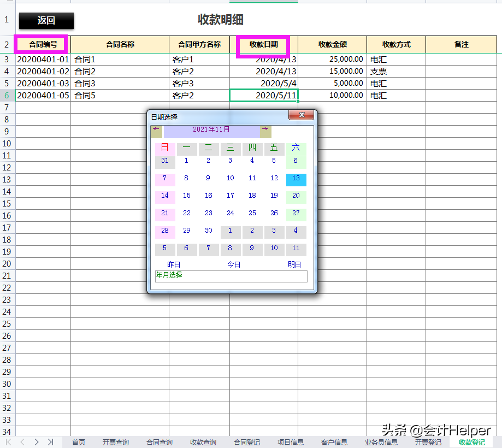Pick highlighted date 13 in calendar
The width and height of the screenshot is (502, 448).
[x=296, y=180]
